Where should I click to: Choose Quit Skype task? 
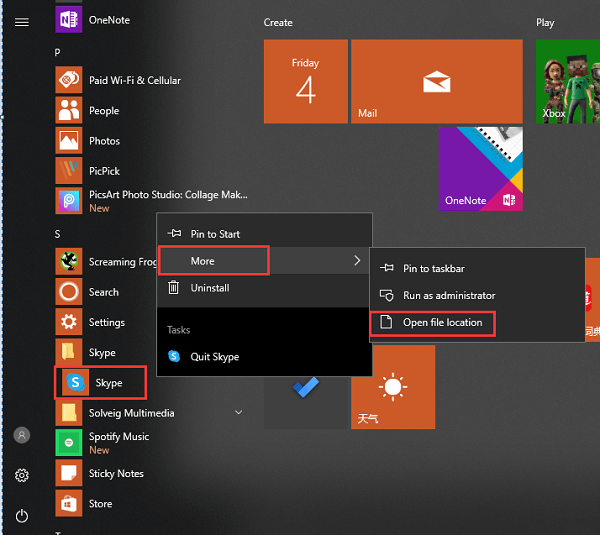[x=264, y=357]
